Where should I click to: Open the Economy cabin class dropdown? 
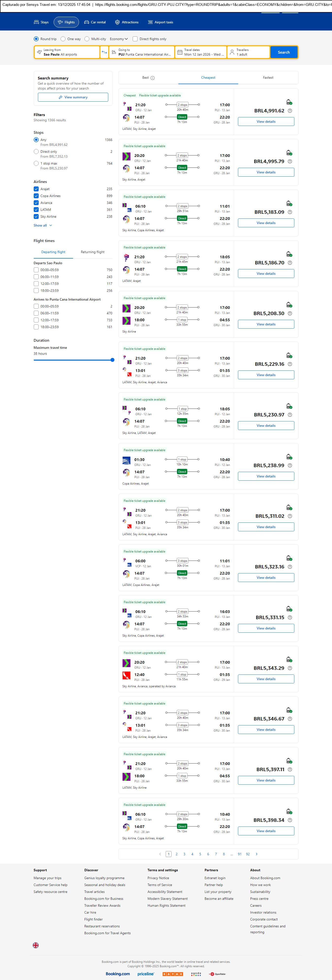pyautogui.click(x=119, y=39)
